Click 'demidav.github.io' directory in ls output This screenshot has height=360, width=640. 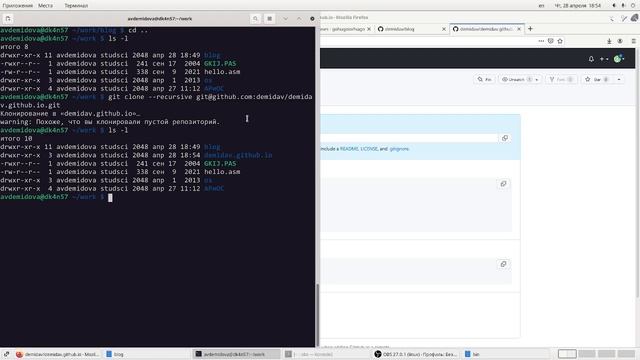point(238,155)
